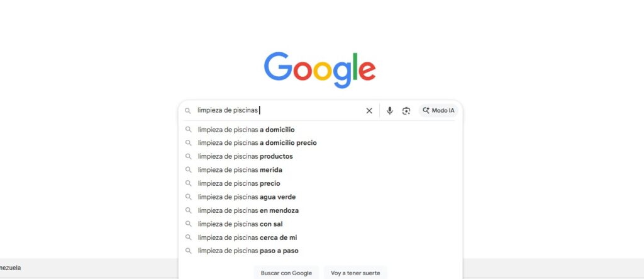Click the magnifier icon beside "agua verde" suggestion
644x279 pixels.
187,197
